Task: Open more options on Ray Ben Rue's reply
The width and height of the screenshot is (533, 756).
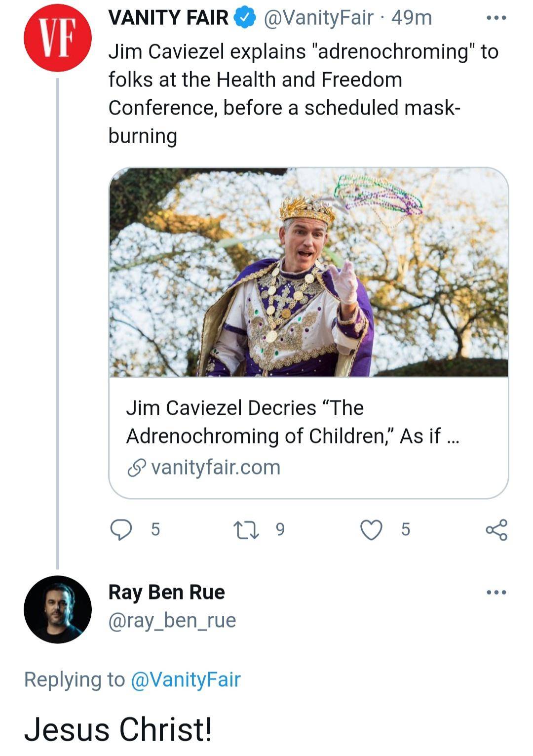Action: [x=496, y=592]
